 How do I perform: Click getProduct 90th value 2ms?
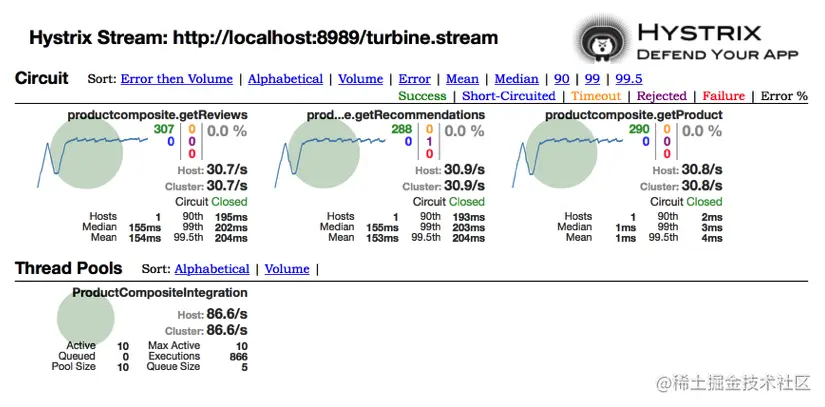coord(712,218)
